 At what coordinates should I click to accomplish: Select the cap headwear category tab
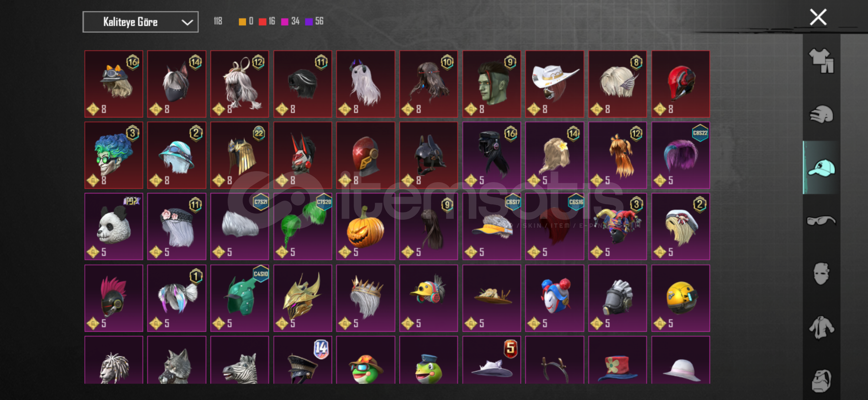pos(821,167)
